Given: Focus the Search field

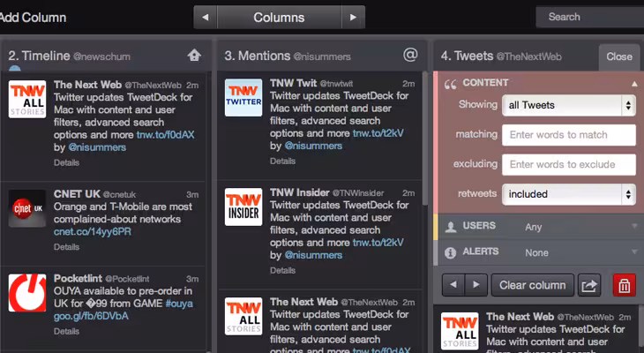Looking at the screenshot, I should click(590, 18).
